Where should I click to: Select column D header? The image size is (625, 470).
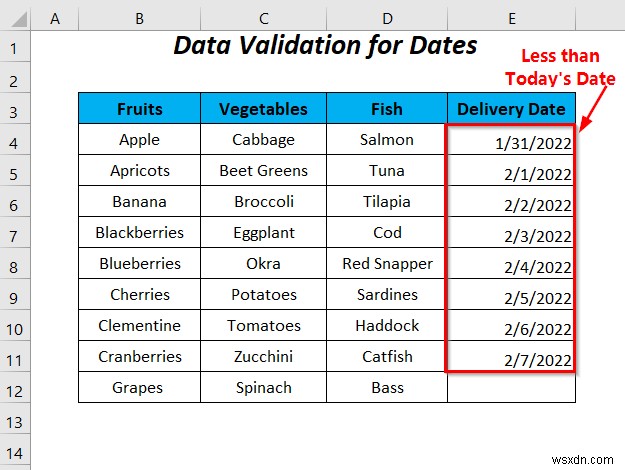tap(387, 18)
